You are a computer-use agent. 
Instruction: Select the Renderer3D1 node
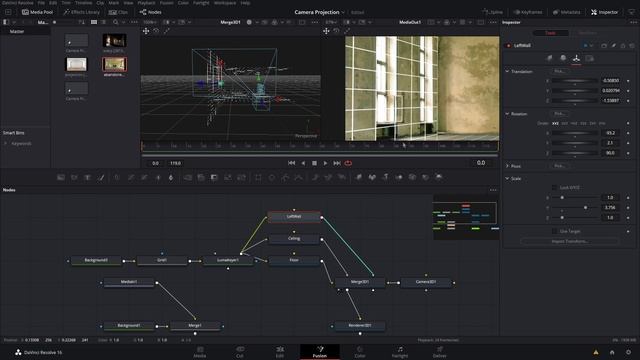pos(360,326)
